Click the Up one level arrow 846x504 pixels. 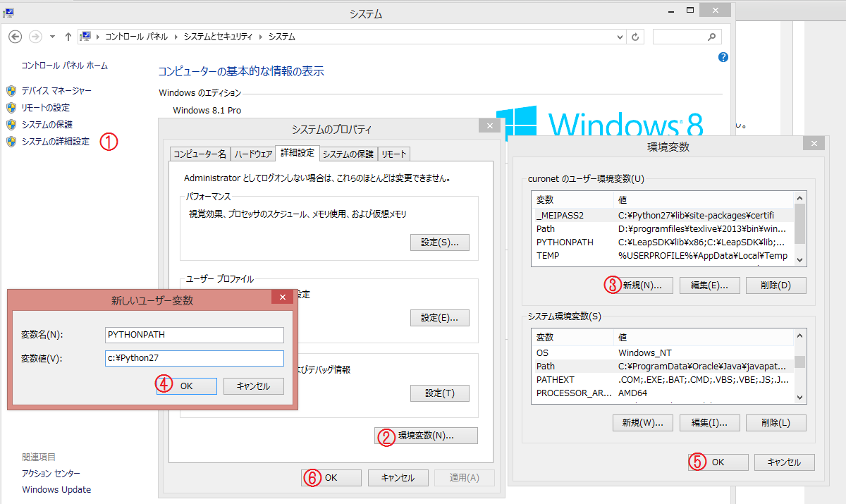68,37
